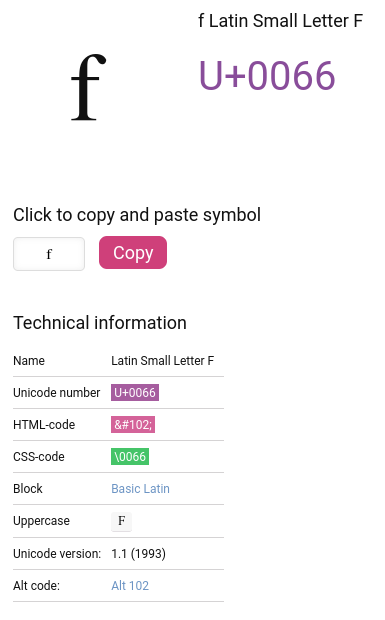Click the Unicode version value 1.1 (1993)
This screenshot has width=385, height=620.
pyautogui.click(x=138, y=554)
